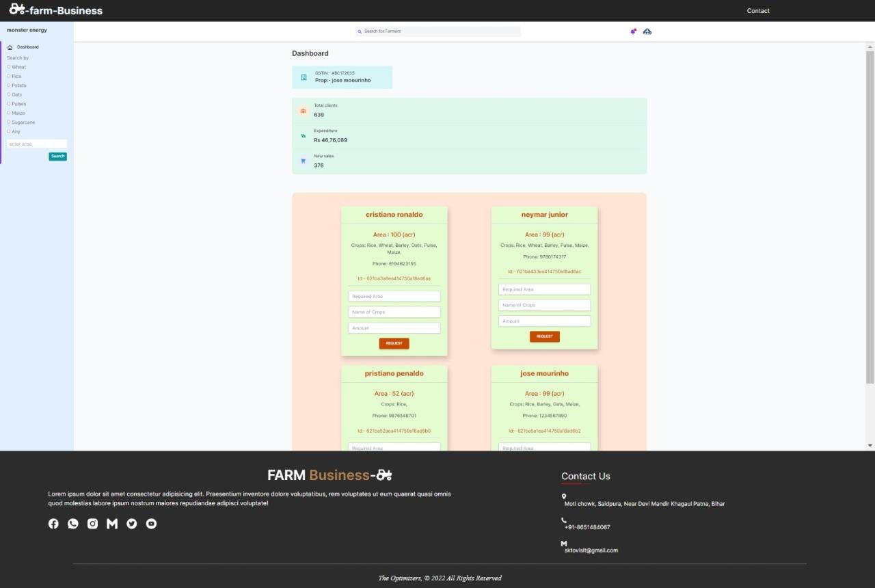
Task: Select the Pulses radio button
Action: click(8, 104)
